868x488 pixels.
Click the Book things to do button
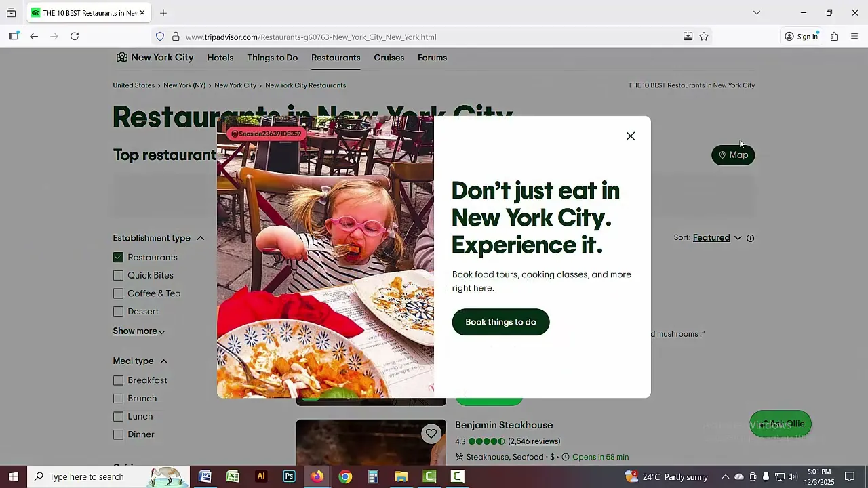tap(500, 322)
